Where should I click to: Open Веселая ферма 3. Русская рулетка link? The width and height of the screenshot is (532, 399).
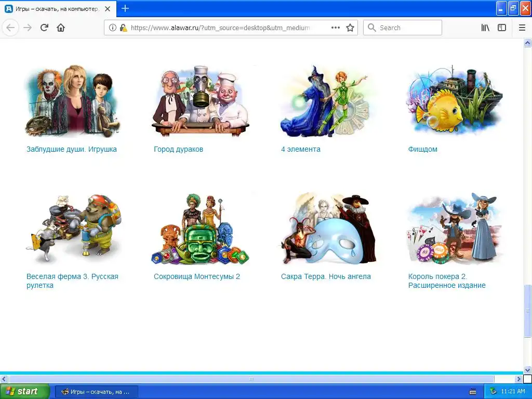point(72,281)
